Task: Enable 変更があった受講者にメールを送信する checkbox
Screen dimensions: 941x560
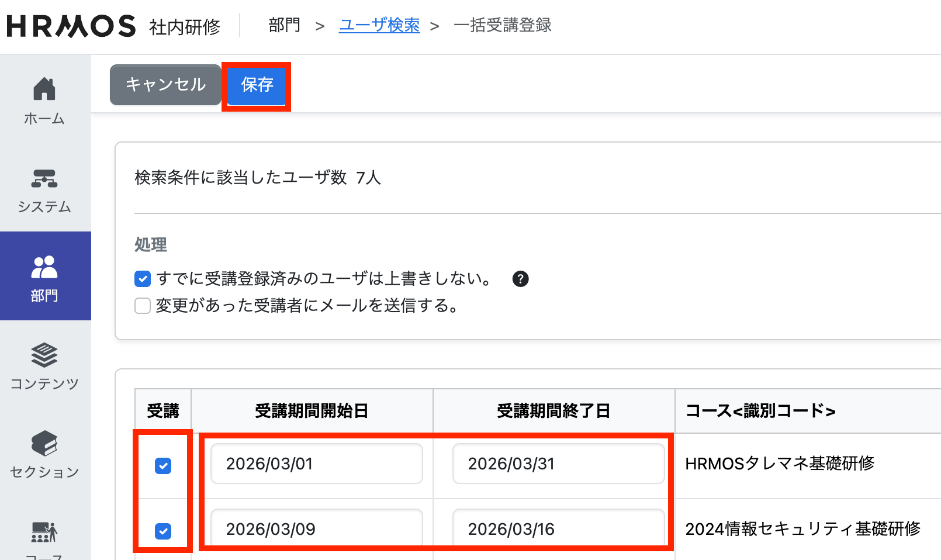Action: tap(143, 306)
